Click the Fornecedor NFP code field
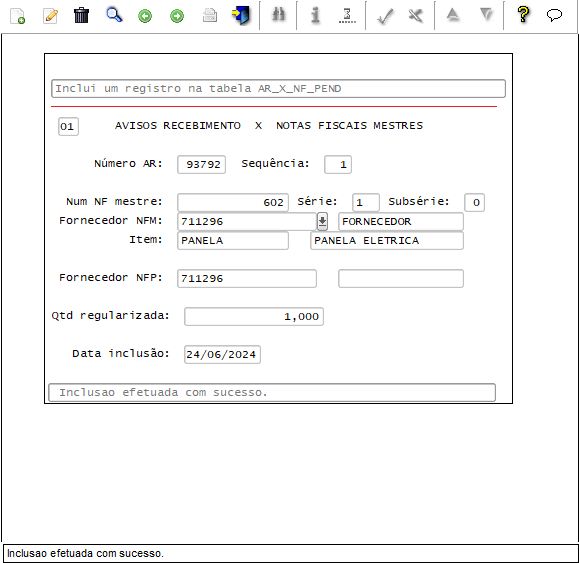Viewport: 579px width, 563px height. coord(247,278)
